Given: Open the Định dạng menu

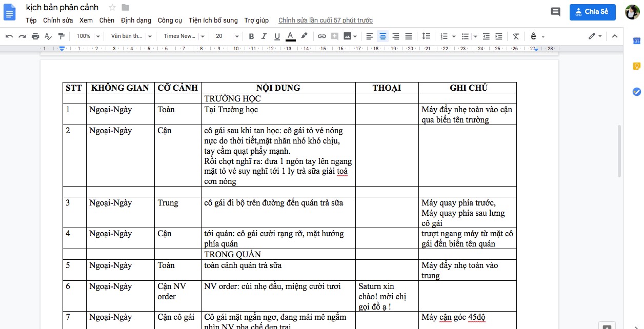Looking at the screenshot, I should point(136,20).
